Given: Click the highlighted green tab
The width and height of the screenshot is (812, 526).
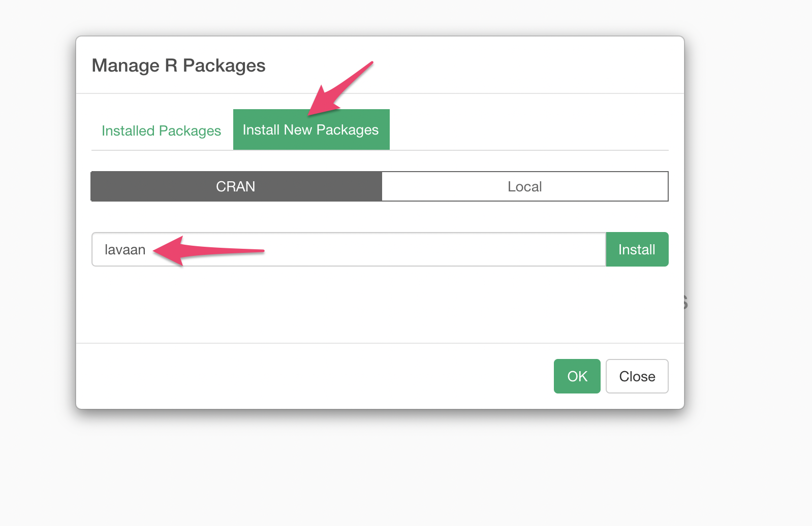Looking at the screenshot, I should (x=311, y=129).
